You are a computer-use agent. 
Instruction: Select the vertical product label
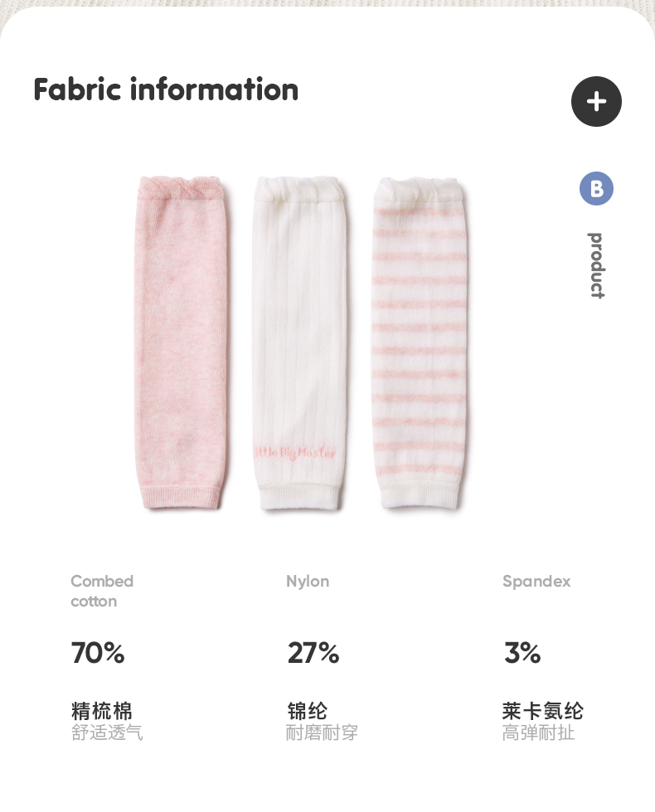597,265
